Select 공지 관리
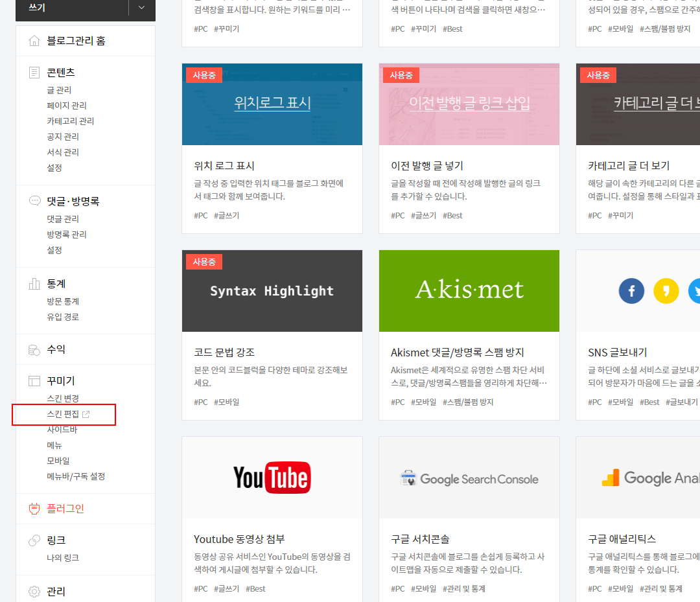Image resolution: width=700 pixels, height=602 pixels. [63, 137]
